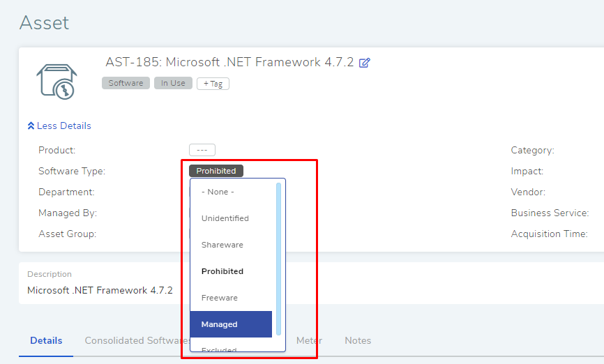Screen dimensions: 604x364
Task: Click the Impact label
Action: pyautogui.click(x=527, y=172)
